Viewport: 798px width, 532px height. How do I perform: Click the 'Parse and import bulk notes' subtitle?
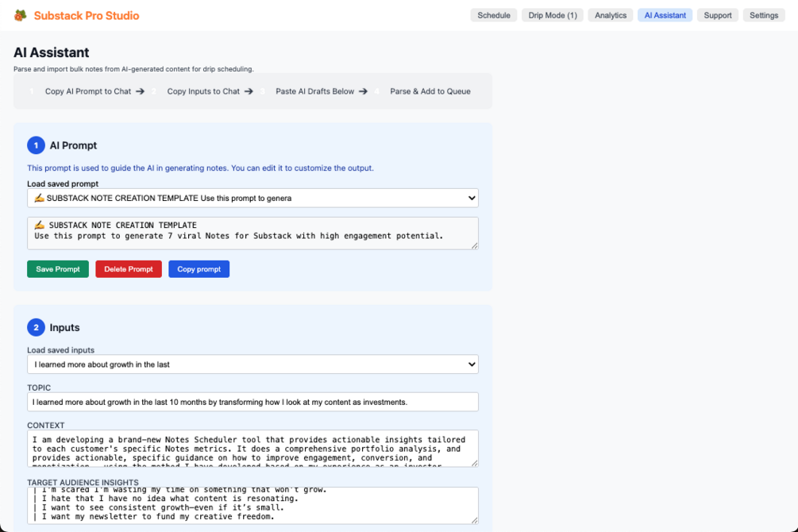coord(133,69)
